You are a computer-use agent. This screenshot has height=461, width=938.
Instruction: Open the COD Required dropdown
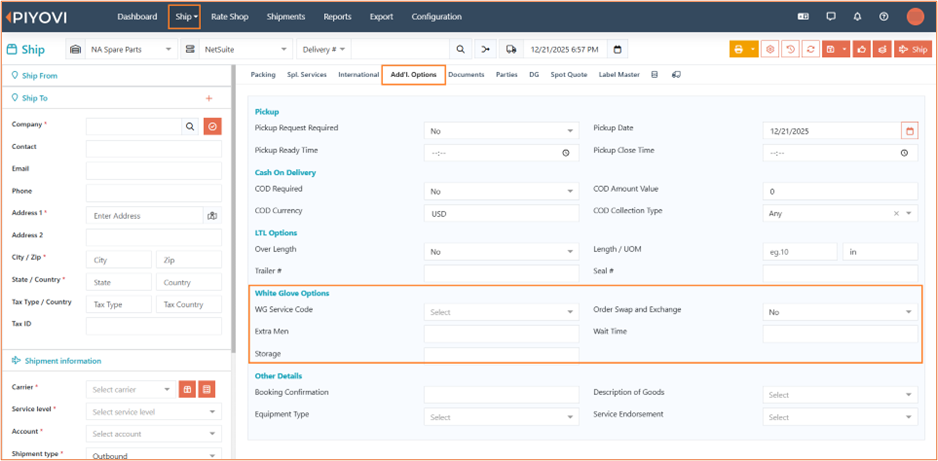tap(501, 191)
